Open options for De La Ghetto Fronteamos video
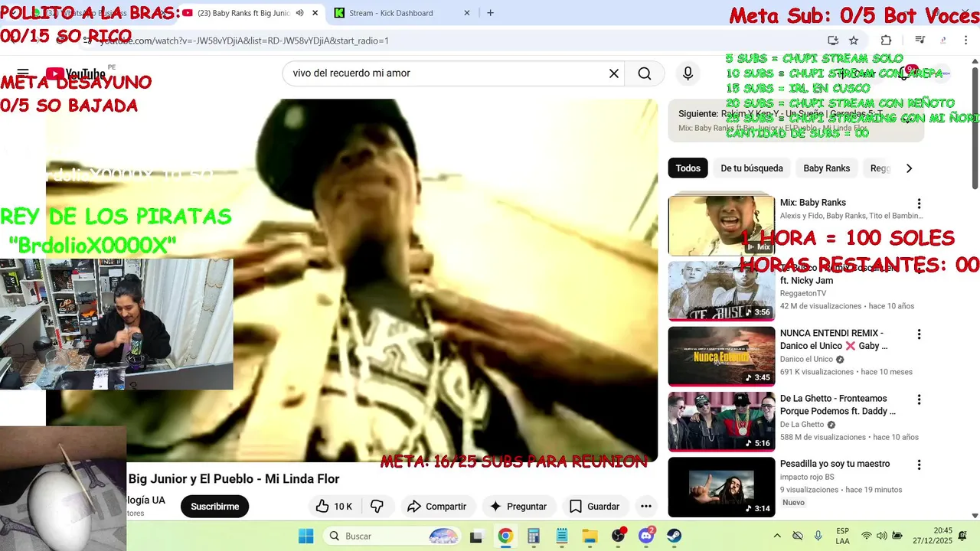Viewport: 980px width, 551px height. pyautogui.click(x=919, y=399)
